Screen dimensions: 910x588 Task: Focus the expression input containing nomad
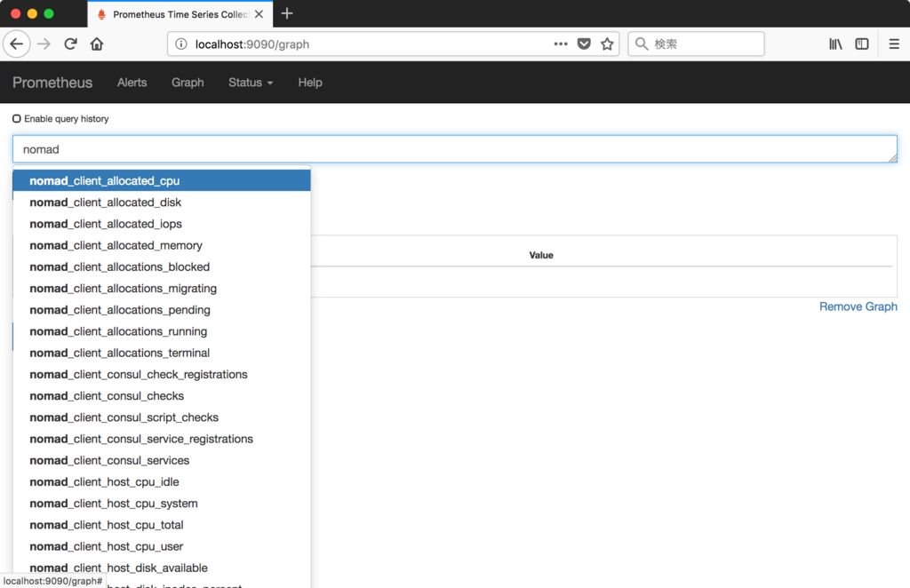click(455, 149)
